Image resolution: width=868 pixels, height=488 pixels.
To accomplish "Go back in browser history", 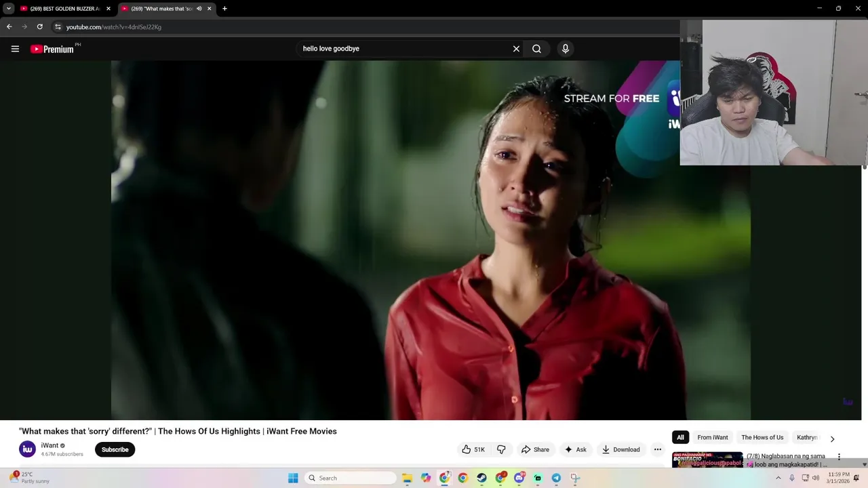I will coord(9,26).
